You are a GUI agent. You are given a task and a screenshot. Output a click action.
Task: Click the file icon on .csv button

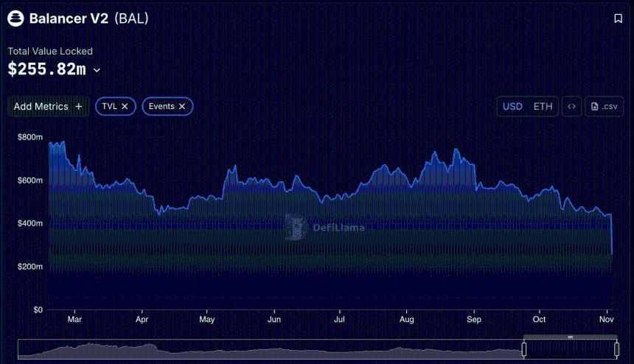click(595, 107)
